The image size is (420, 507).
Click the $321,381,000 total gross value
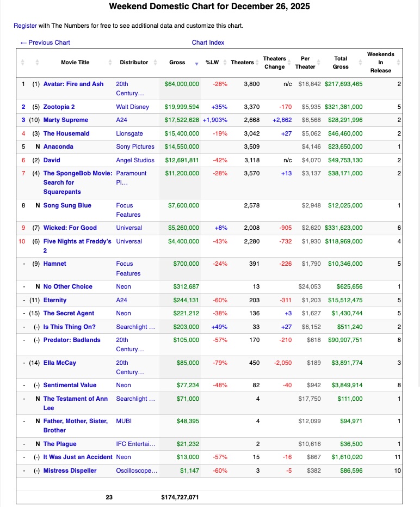[344, 107]
